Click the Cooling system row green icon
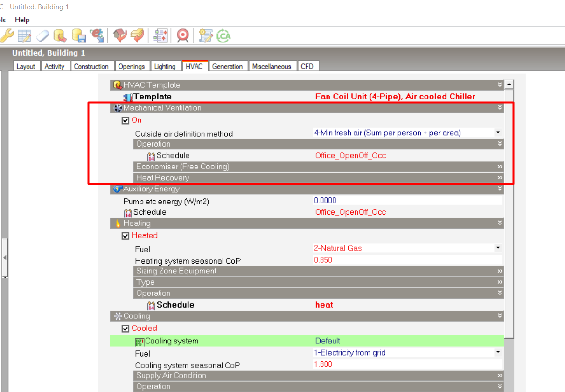Screen dimensions: 565x392 (x=140, y=342)
